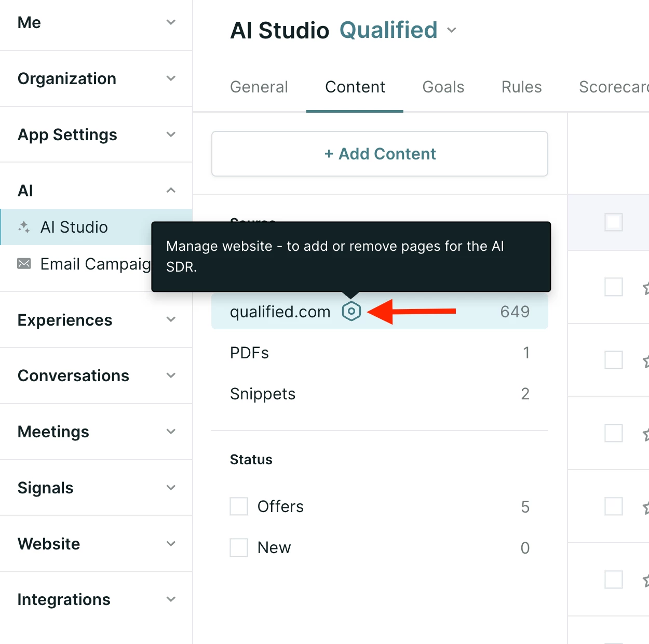Expand the Signals sidebar section
This screenshot has height=644, width=649.
click(96, 488)
